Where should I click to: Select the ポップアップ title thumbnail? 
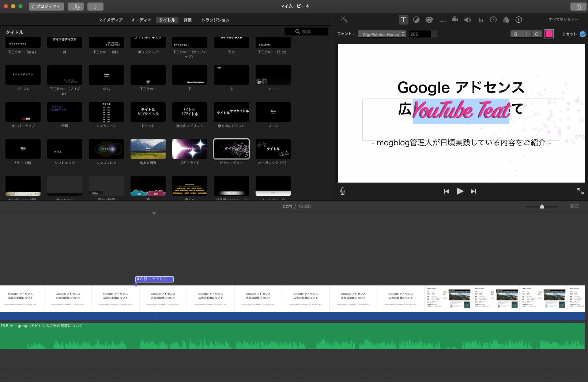coord(148,42)
